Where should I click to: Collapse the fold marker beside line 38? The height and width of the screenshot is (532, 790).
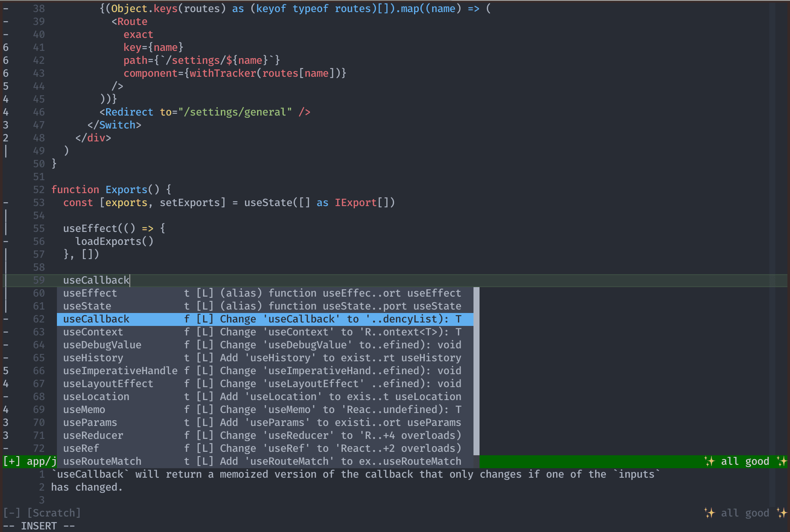coord(6,9)
